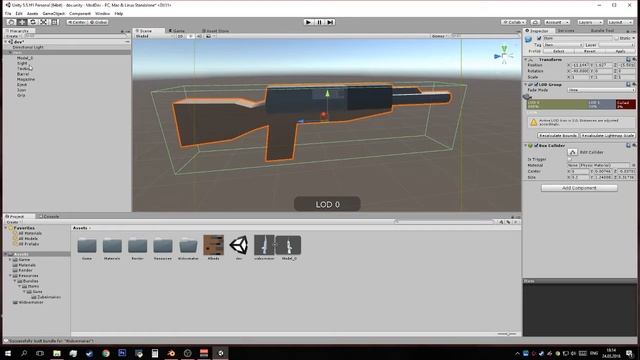Click the blue LOD 1 bar
Image resolution: width=640 pixels, height=360 pixels.
tap(601, 104)
